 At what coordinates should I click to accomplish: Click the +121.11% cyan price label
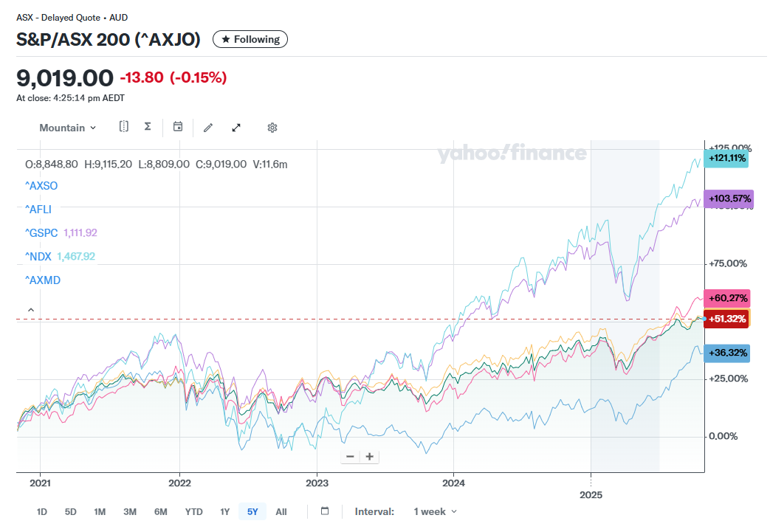point(726,158)
